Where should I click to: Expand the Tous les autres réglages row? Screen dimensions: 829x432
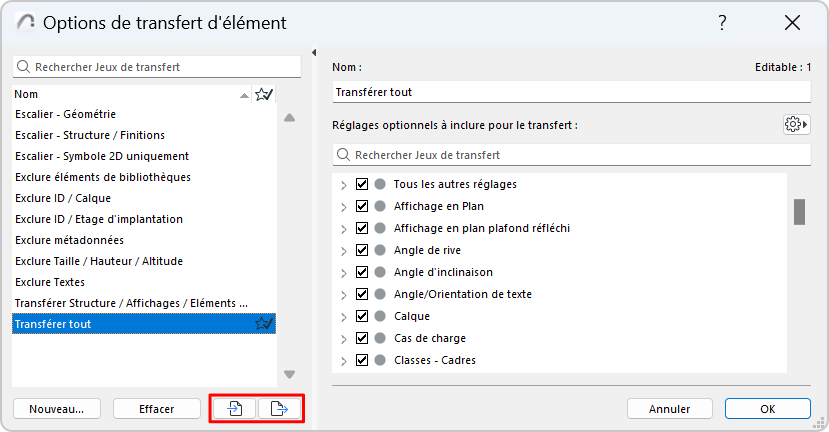[343, 184]
